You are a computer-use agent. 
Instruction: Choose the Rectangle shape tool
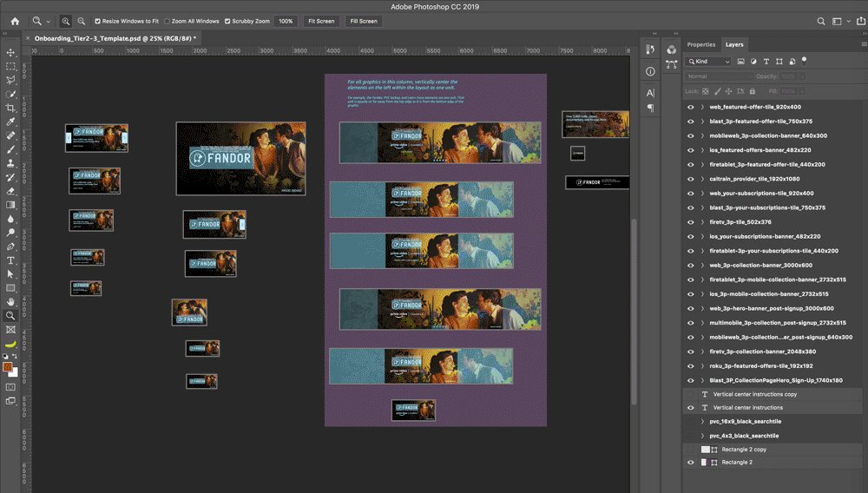(10, 287)
